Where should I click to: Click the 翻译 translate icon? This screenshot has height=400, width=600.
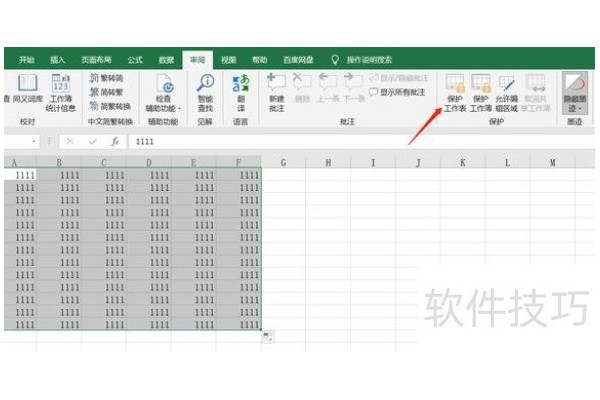click(x=241, y=92)
